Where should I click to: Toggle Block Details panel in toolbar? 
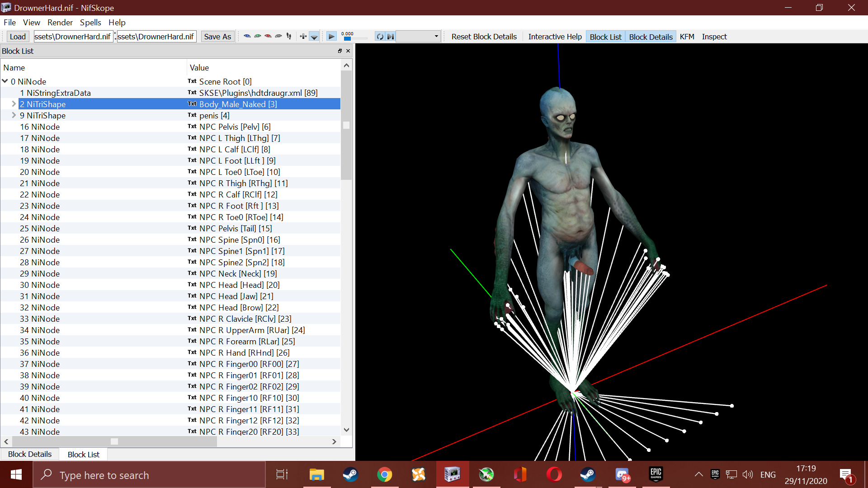[x=651, y=37]
